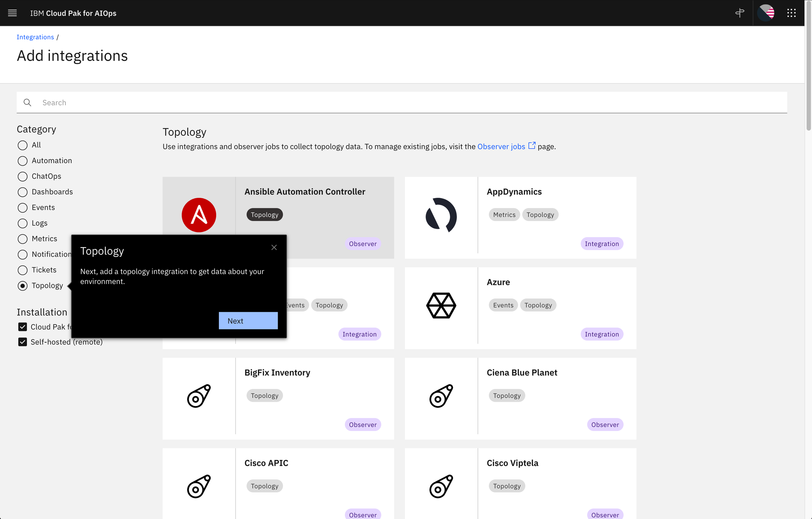Click the Cisco APIC observer icon
The height and width of the screenshot is (519, 812).
coord(199,486)
